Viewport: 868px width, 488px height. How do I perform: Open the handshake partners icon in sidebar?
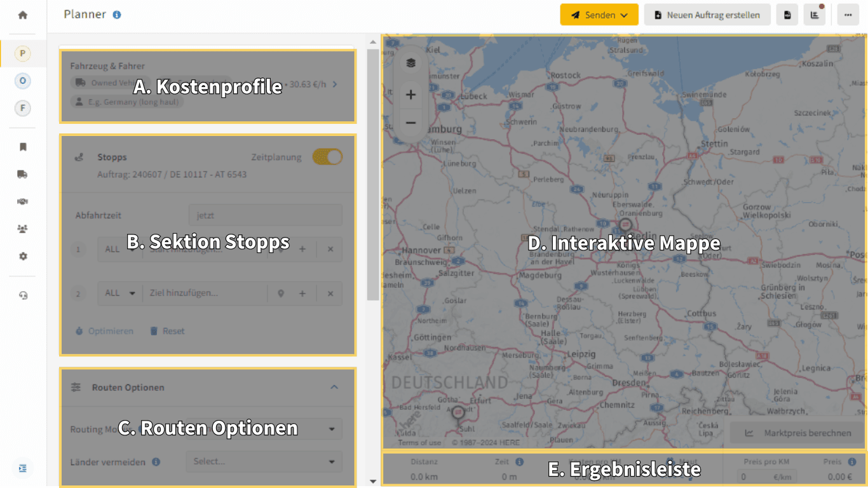tap(23, 201)
